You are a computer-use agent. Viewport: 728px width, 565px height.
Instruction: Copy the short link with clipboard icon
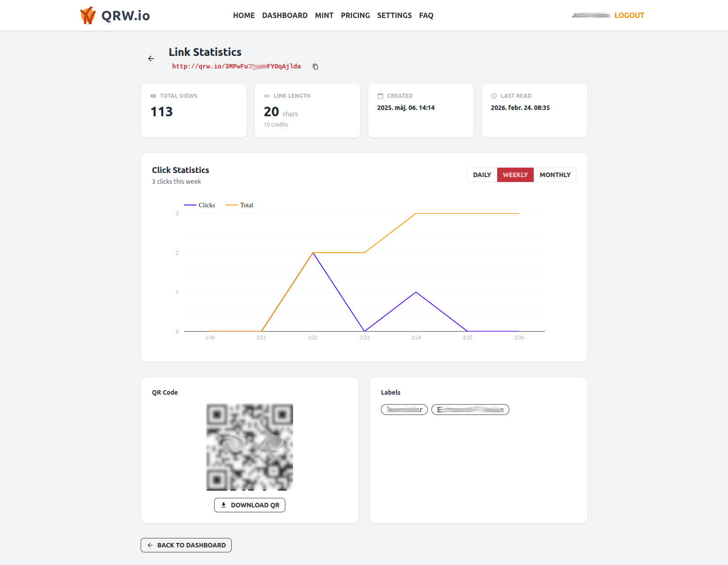coord(316,67)
